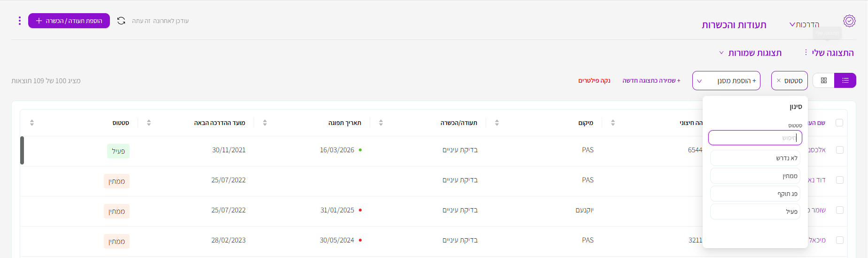868x258 pixels.
Task: Click the status filter search input field
Action: coord(755,138)
